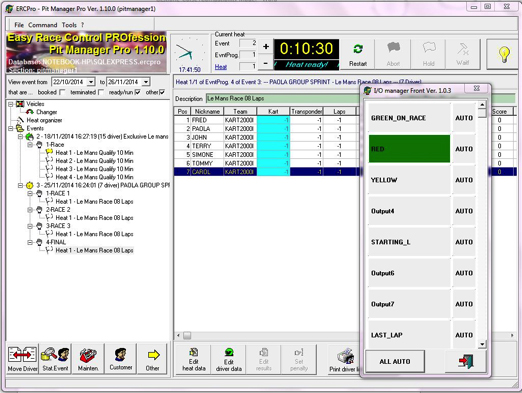The image size is (522, 393).
Task: Collapse the 2-RACE 2 node expander
Action: click(x=30, y=210)
